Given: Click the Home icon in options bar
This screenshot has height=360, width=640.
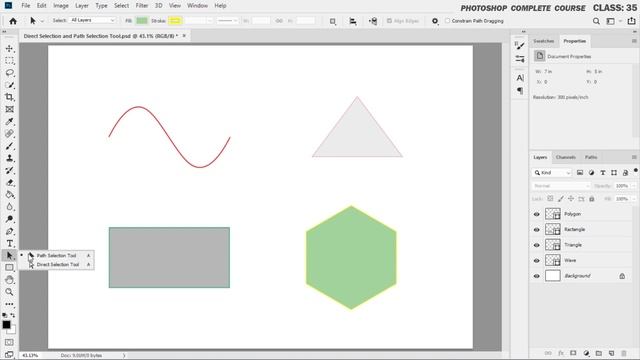Looking at the screenshot, I should tap(13, 21).
